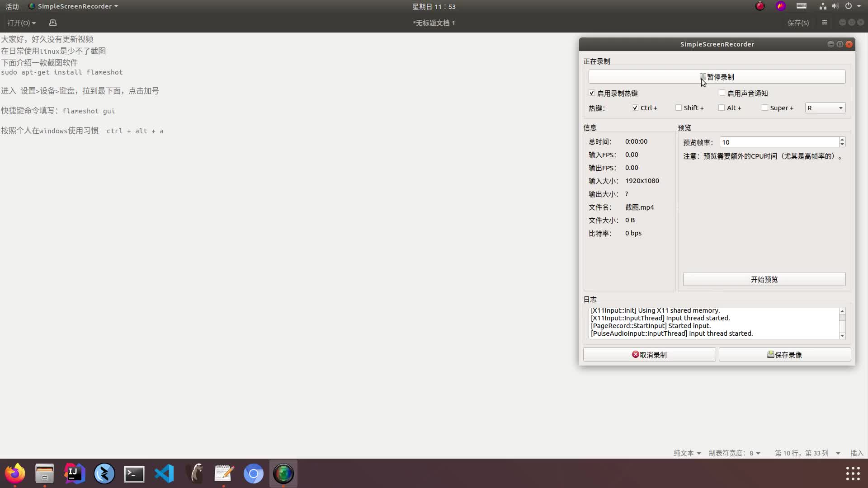868x488 pixels.
Task: Check the Shift+ hotkey modifier
Action: pyautogui.click(x=679, y=108)
